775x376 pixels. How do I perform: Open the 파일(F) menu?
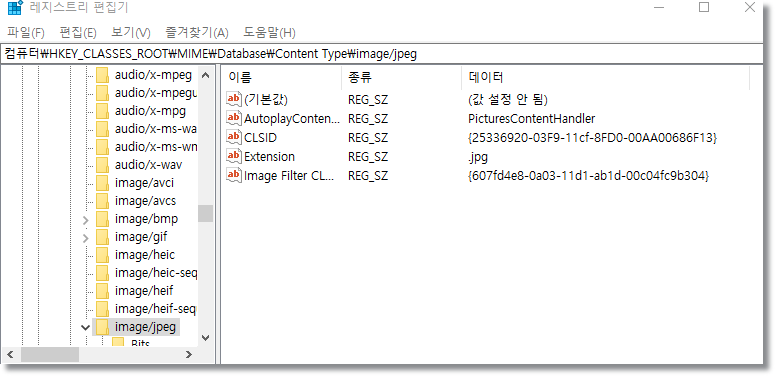pyautogui.click(x=26, y=33)
